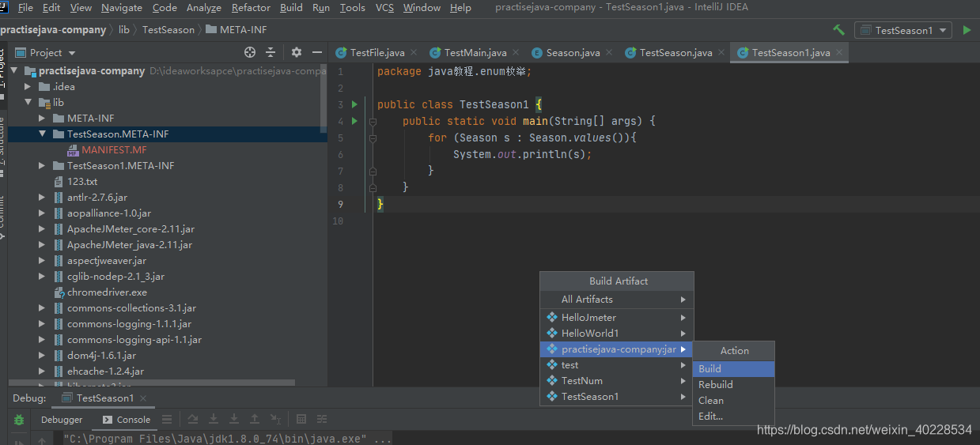980x445 pixels.
Task: Close the TestSeason1 debug session tab
Action: pos(144,398)
